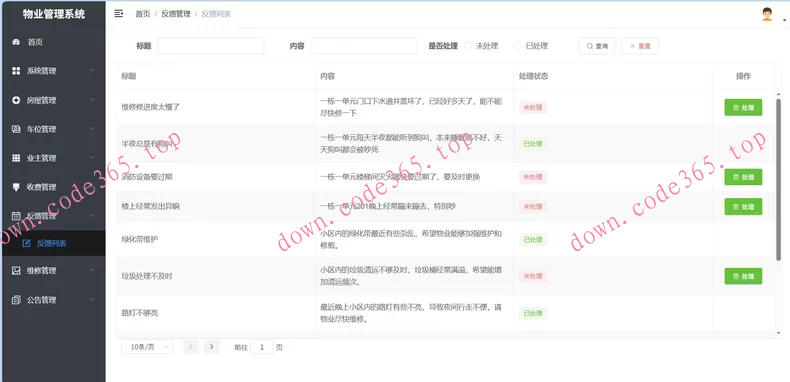Click the 反馈管理 breadcrumb link
This screenshot has width=790, height=382.
pyautogui.click(x=176, y=14)
